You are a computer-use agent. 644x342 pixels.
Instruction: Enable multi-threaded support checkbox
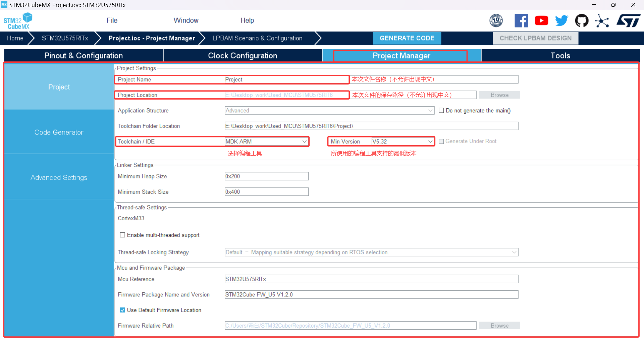(123, 235)
